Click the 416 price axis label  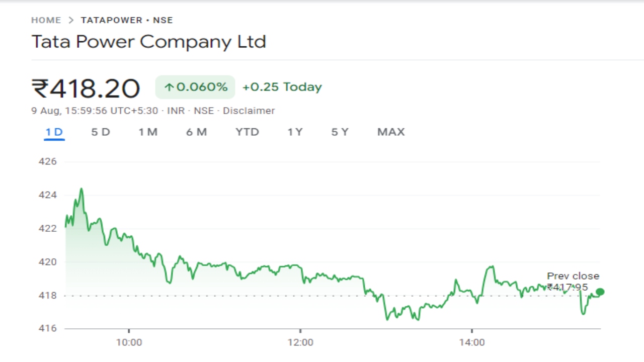coord(48,328)
